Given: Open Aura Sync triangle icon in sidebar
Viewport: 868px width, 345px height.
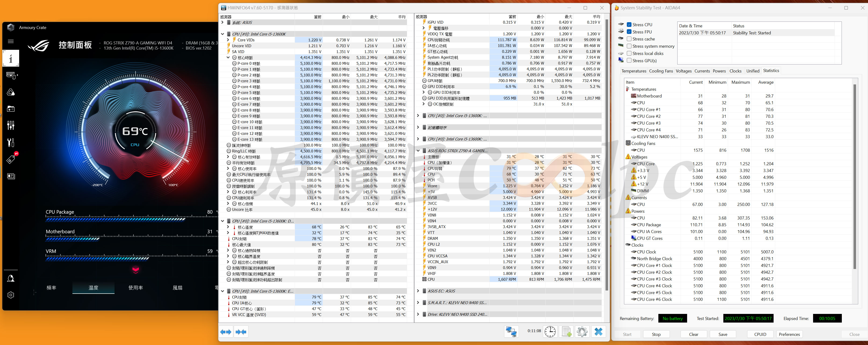Looking at the screenshot, I should [11, 92].
